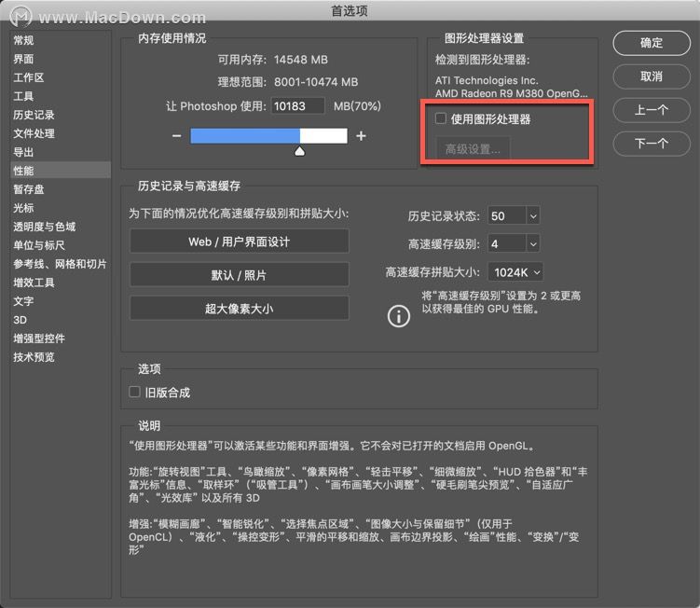700x608 pixels.
Task: Open 工作区 preferences section
Action: click(29, 77)
